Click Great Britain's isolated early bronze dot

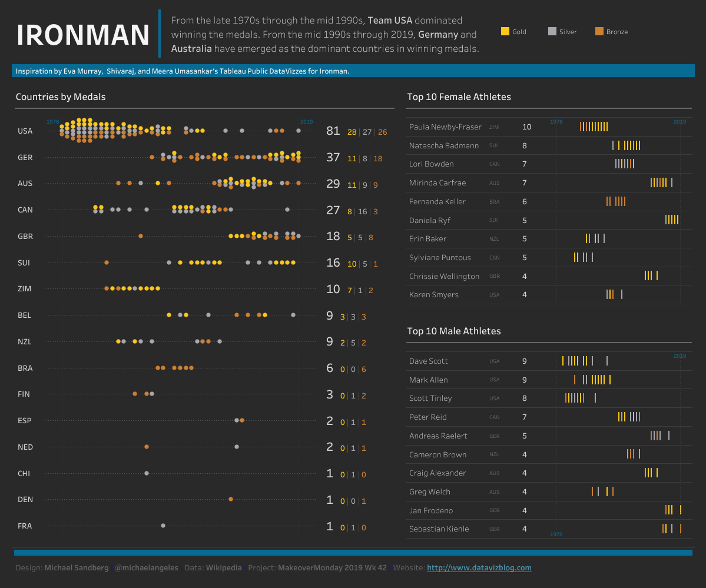click(x=141, y=236)
